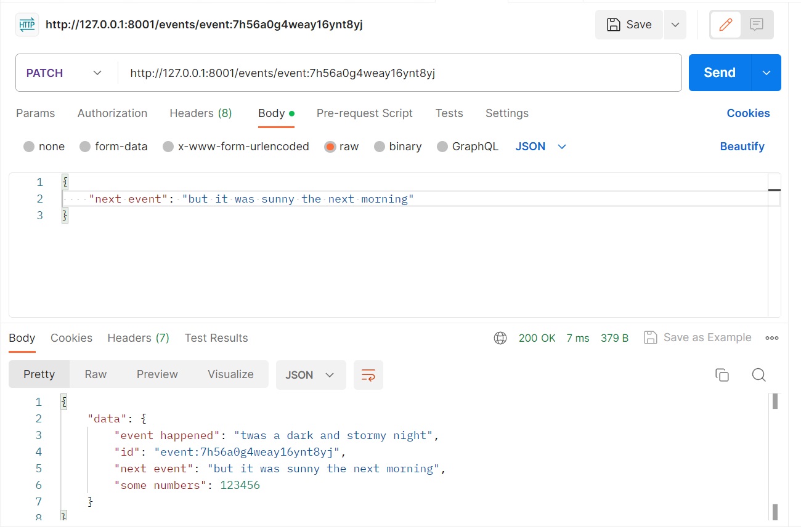Select the none body type

(x=29, y=147)
